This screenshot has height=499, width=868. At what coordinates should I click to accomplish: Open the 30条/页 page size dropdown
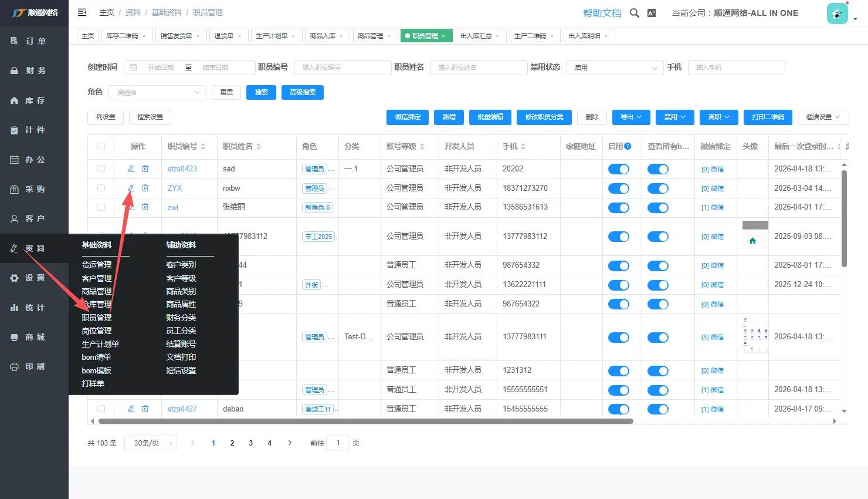151,443
